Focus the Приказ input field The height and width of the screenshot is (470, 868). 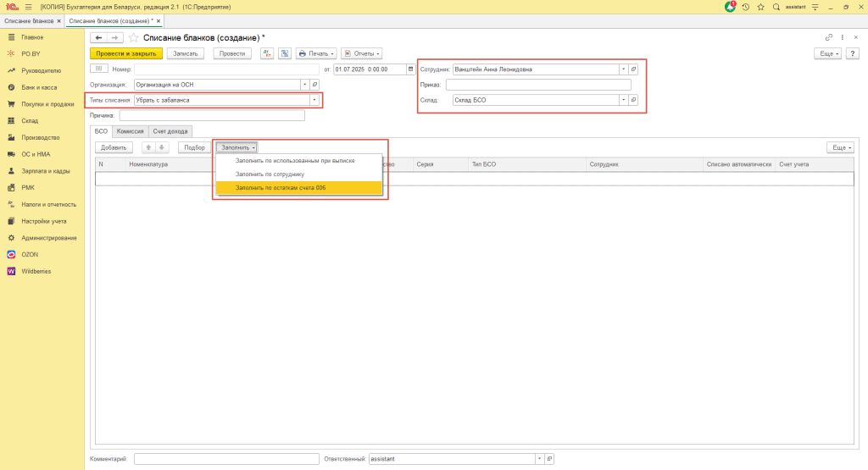[538, 85]
